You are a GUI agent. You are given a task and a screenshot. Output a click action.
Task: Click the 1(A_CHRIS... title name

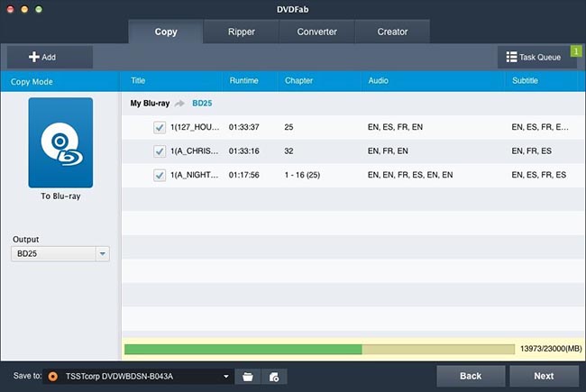pos(195,151)
